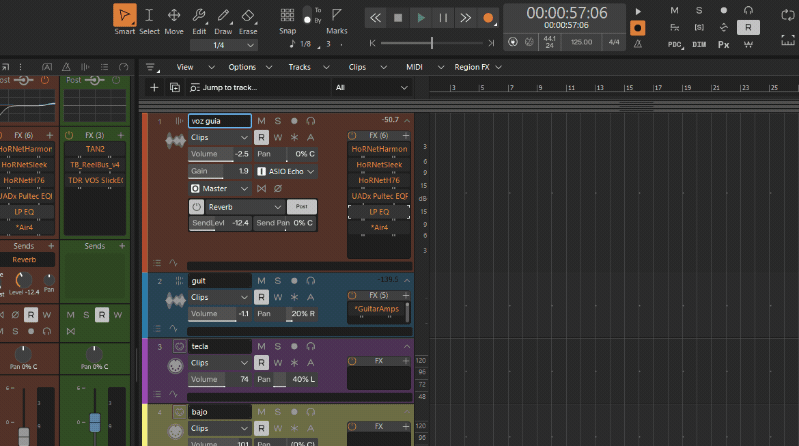This screenshot has width=799, height=446.
Task: Toggle the Reverb send power button
Action: [x=197, y=206]
